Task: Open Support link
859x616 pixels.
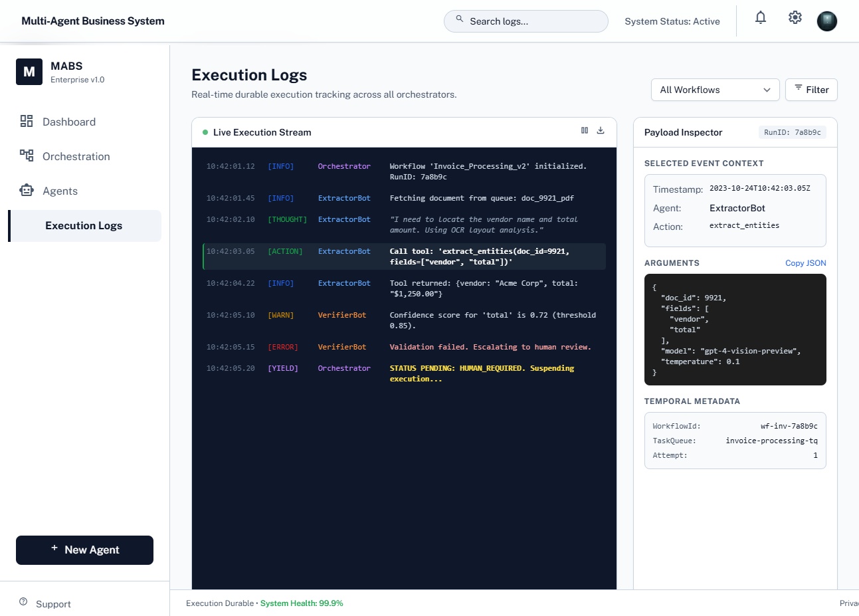Action: pyautogui.click(x=53, y=604)
